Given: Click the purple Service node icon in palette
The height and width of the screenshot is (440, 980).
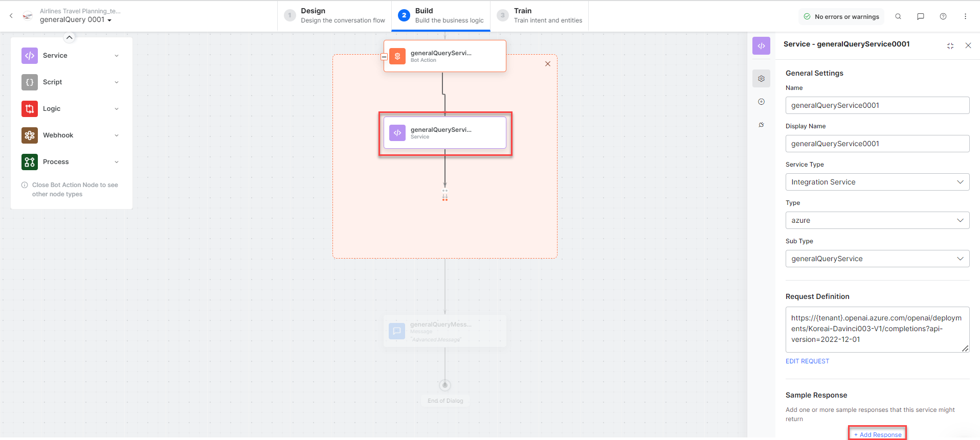Looking at the screenshot, I should click(30, 56).
